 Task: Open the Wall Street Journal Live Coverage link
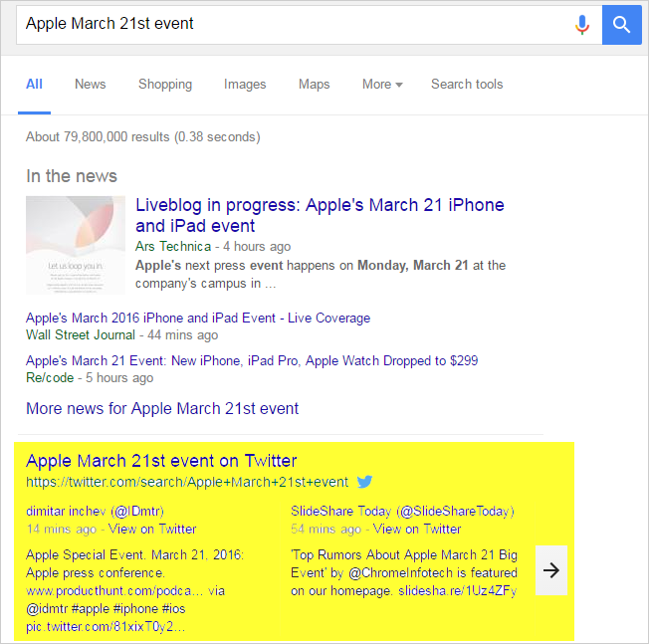pos(198,318)
